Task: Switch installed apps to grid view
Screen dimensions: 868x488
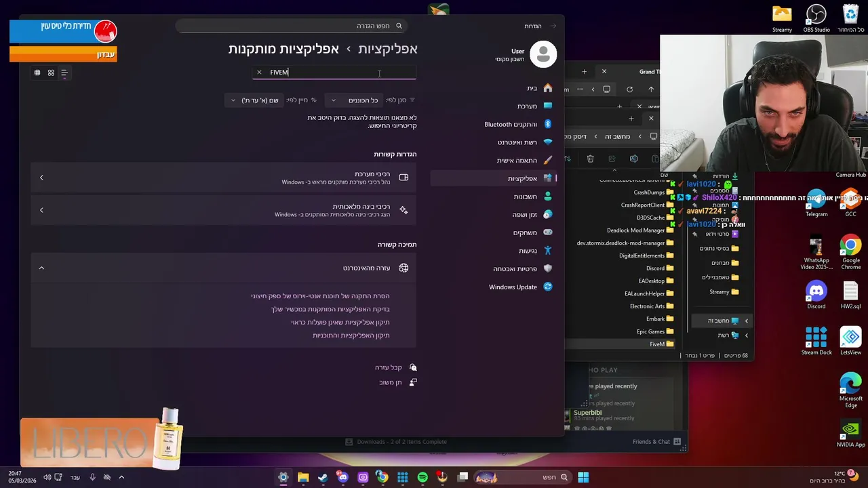Action: pos(51,73)
